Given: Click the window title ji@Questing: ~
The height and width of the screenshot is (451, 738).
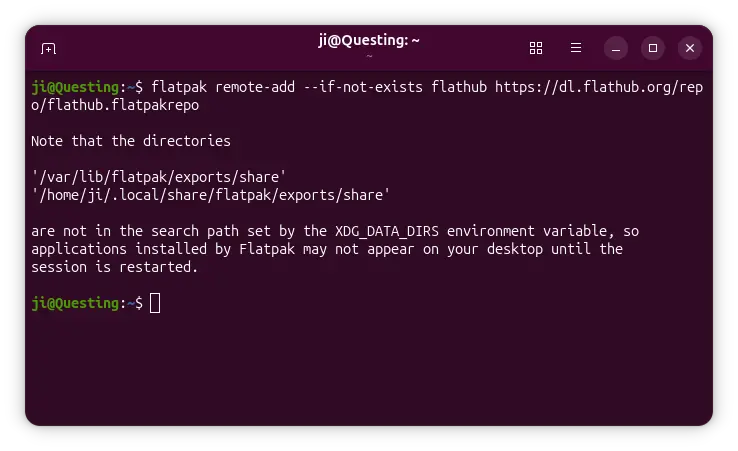Looking at the screenshot, I should (368, 40).
